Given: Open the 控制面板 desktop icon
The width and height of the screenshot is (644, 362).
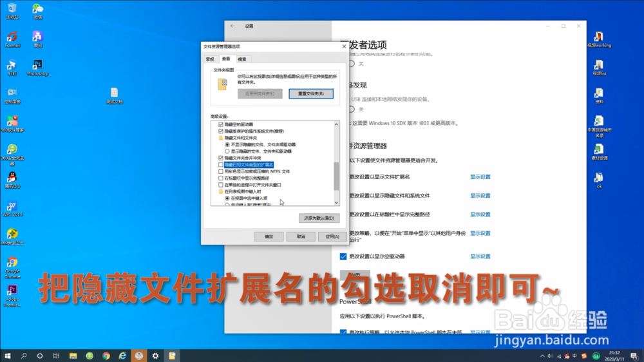Looking at the screenshot, I should pos(12,95).
